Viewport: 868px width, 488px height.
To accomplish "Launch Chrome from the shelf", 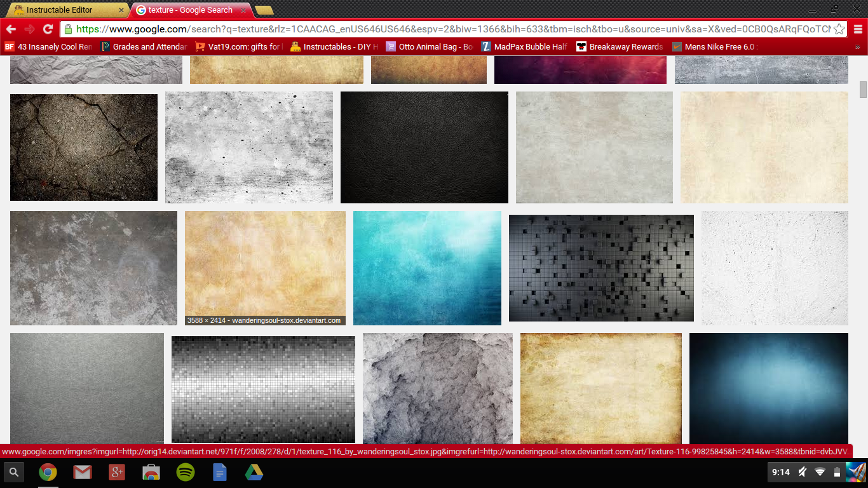I will (48, 472).
